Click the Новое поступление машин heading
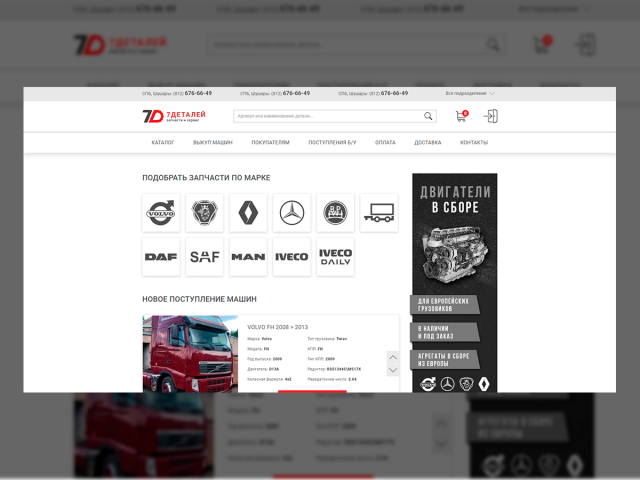The image size is (640, 480). pyautogui.click(x=199, y=300)
